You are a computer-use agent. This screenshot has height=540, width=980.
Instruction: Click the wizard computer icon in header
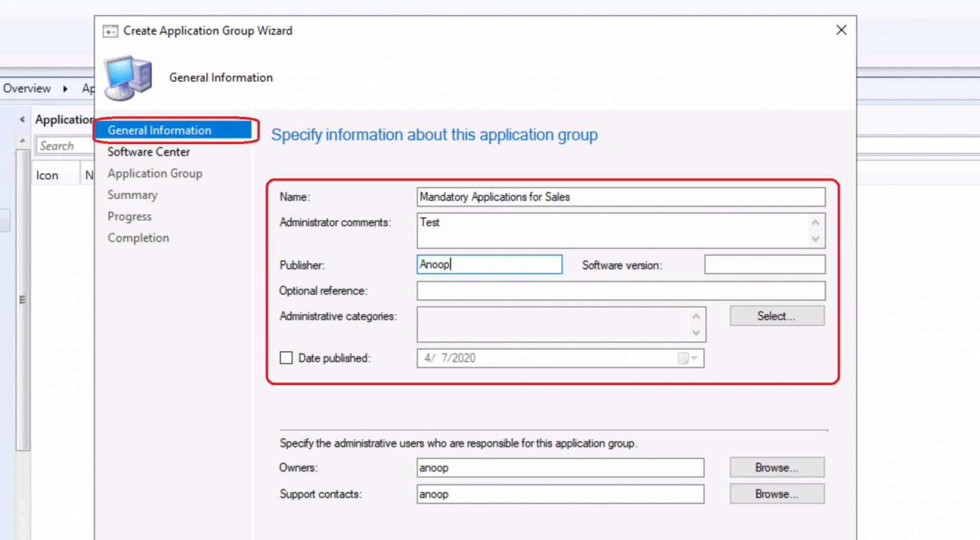(128, 78)
